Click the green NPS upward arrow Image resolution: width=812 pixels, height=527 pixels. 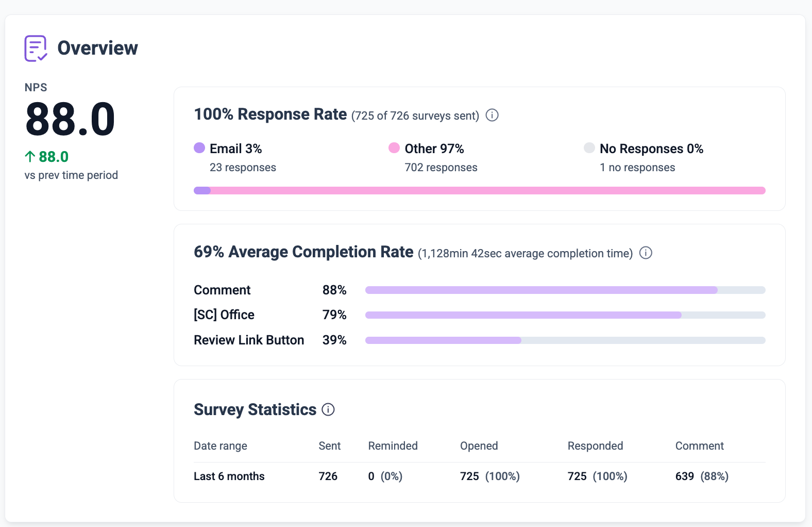(30, 156)
